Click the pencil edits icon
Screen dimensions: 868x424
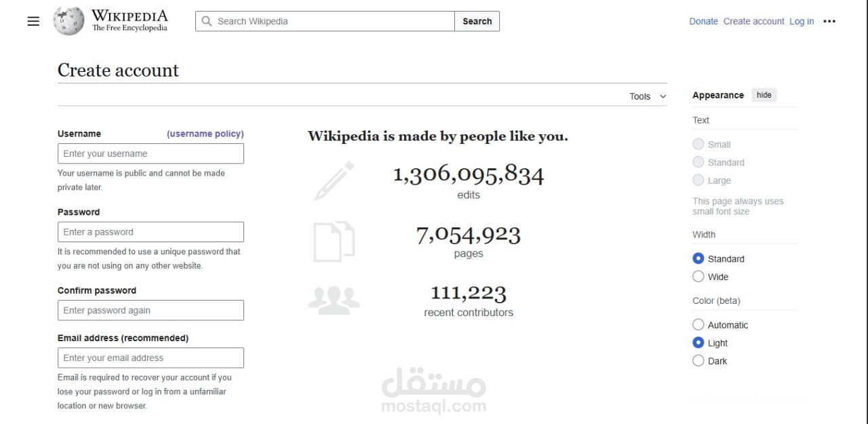pyautogui.click(x=334, y=181)
